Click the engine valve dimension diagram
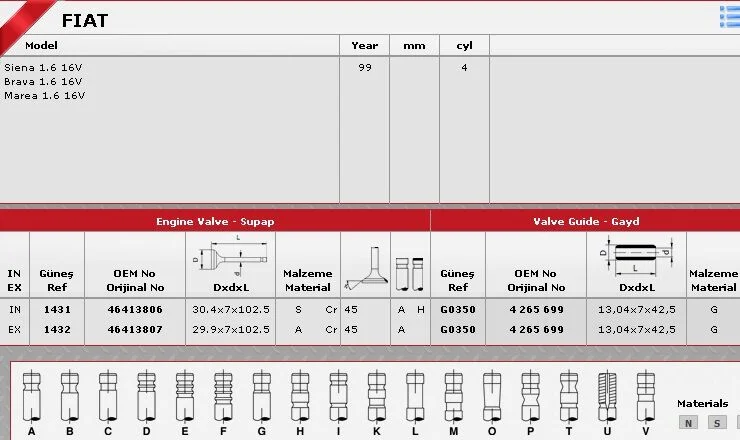 point(228,259)
